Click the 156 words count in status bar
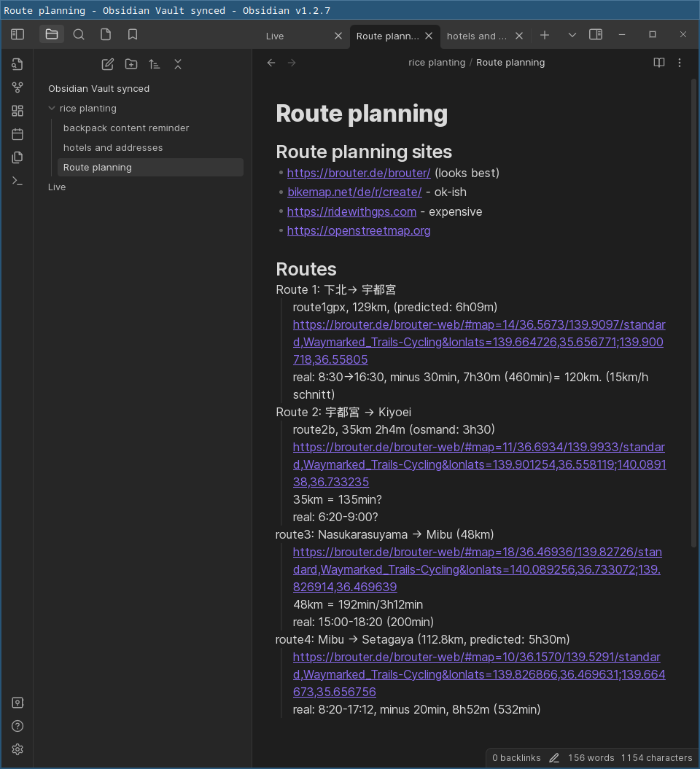Viewport: 700px width, 769px height. pyautogui.click(x=591, y=758)
